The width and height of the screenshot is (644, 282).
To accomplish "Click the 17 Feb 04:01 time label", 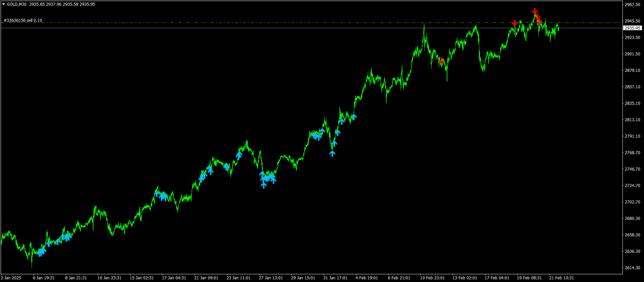I will 497,278.
